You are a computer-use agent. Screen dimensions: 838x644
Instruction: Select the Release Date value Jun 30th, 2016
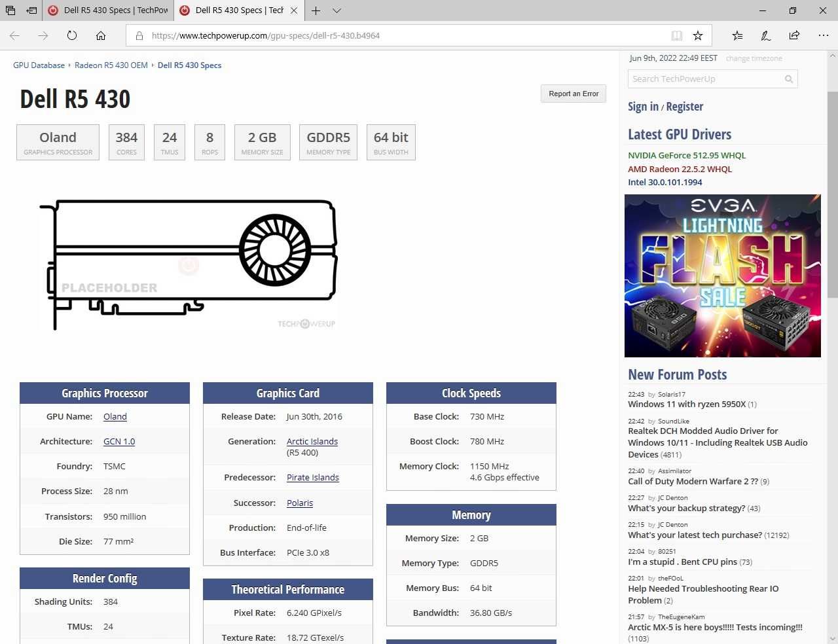[x=314, y=417]
